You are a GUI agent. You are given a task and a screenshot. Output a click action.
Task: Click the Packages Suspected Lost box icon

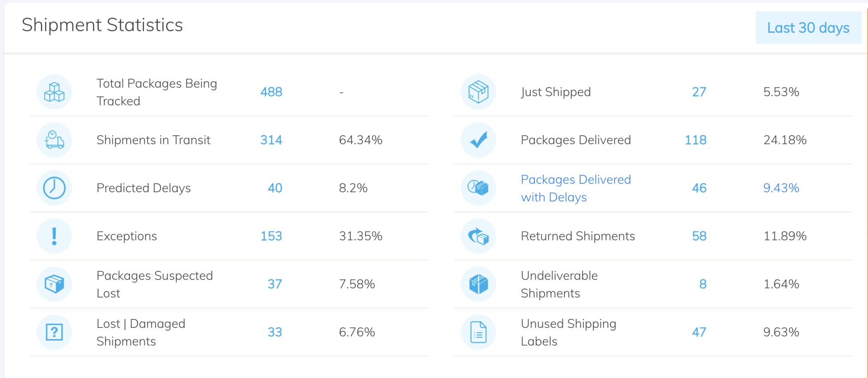[54, 284]
